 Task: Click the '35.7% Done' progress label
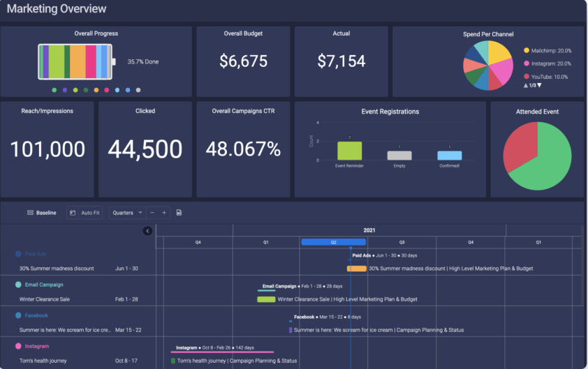point(143,61)
